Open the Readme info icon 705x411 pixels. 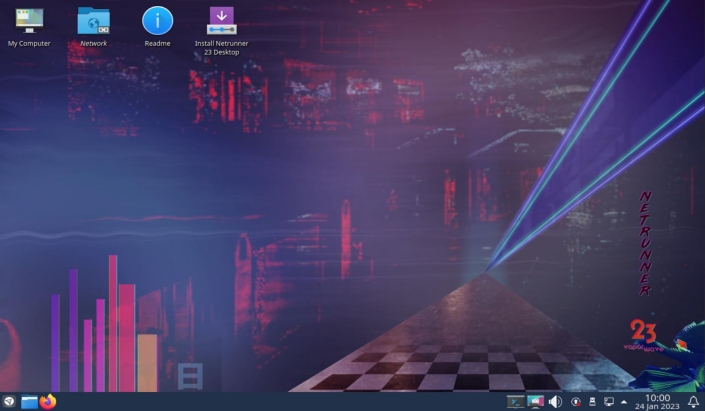pos(157,20)
